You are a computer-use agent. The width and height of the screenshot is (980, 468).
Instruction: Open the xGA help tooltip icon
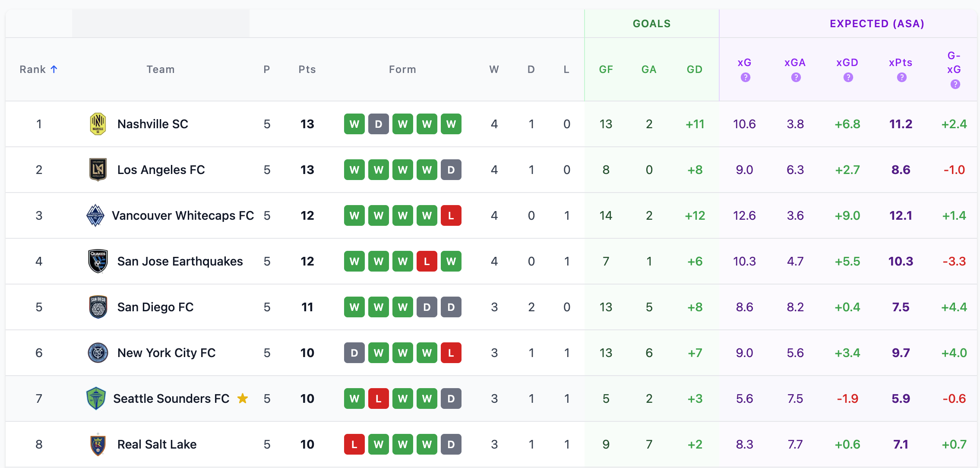coord(796,77)
